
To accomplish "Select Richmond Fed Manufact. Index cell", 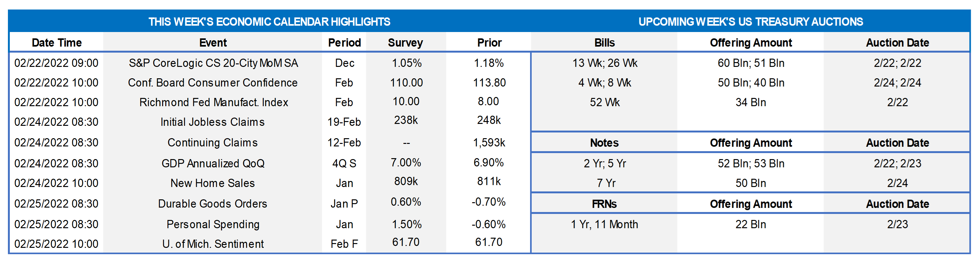I will click(x=213, y=102).
